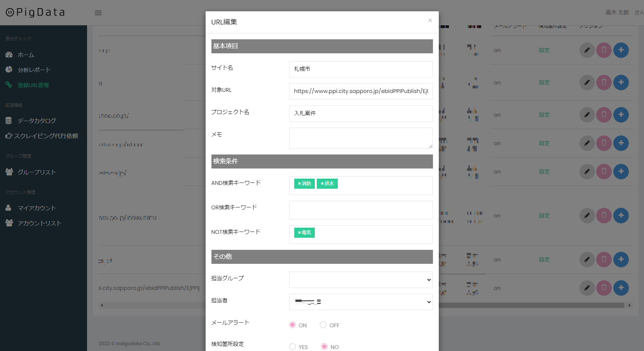Click the pencil edit icon in first row
Screen dimensions: 644x351
point(587,50)
